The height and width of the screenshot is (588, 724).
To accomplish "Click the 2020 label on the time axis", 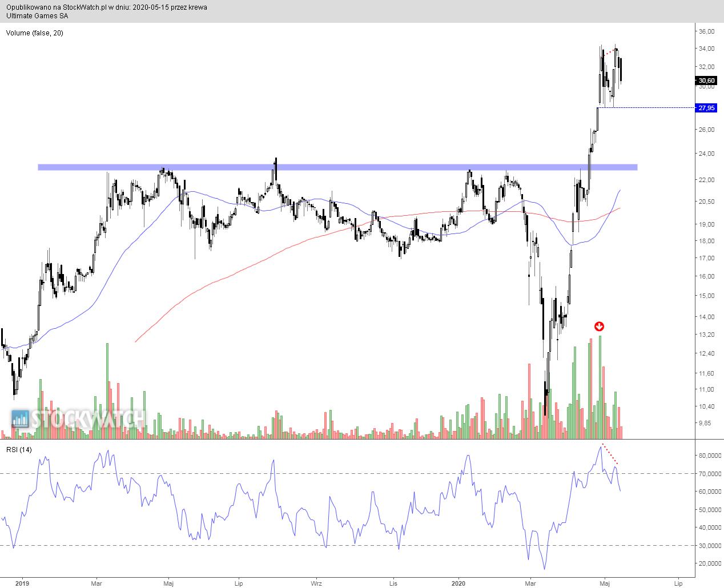I will (x=459, y=583).
